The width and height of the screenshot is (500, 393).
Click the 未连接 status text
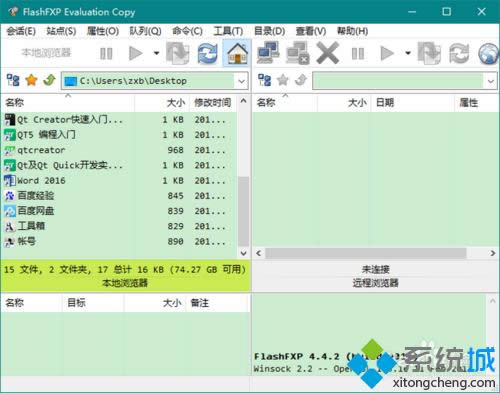(376, 269)
